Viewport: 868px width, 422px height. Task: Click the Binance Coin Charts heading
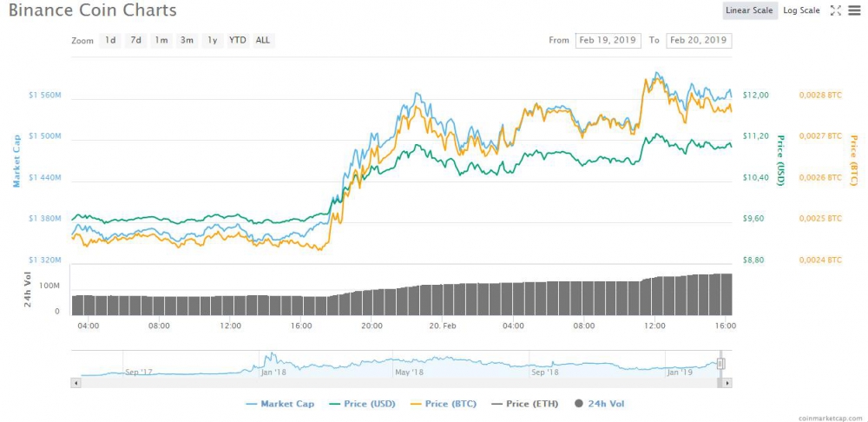(93, 10)
